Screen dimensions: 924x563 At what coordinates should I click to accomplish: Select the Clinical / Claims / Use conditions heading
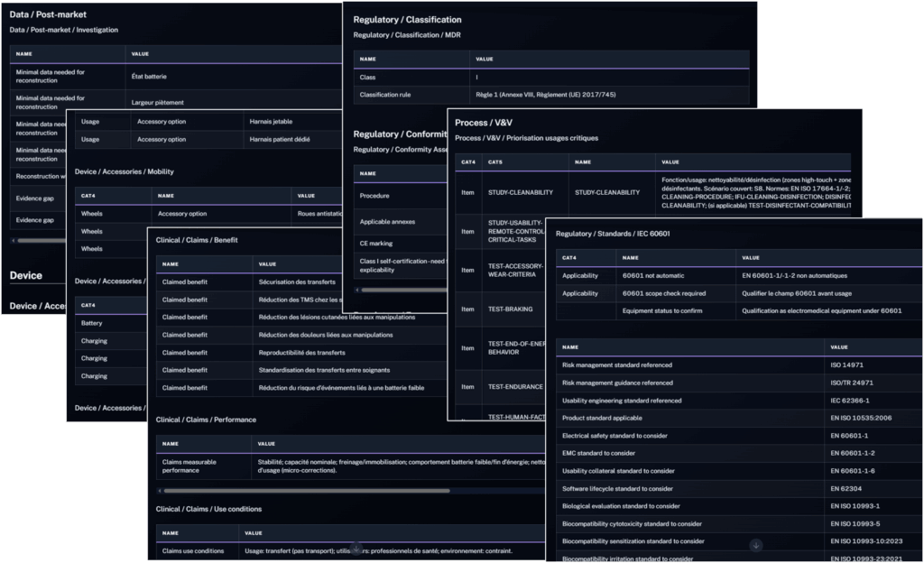[208, 509]
